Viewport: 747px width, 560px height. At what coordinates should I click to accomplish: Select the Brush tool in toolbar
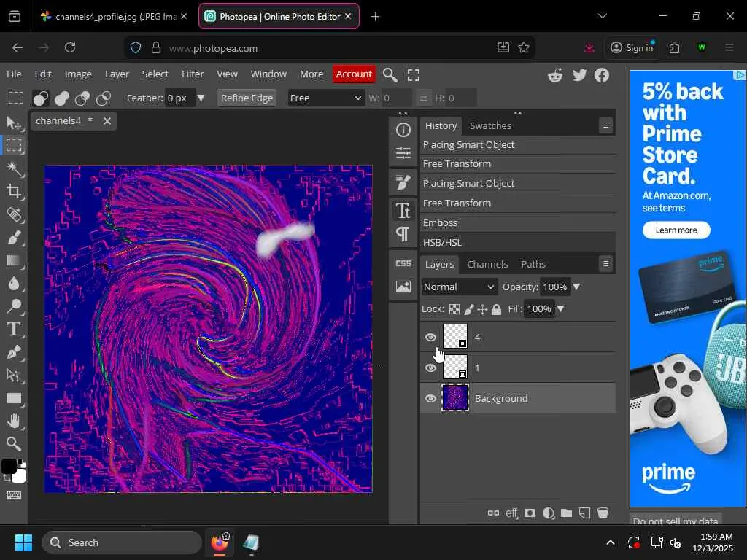point(14,238)
